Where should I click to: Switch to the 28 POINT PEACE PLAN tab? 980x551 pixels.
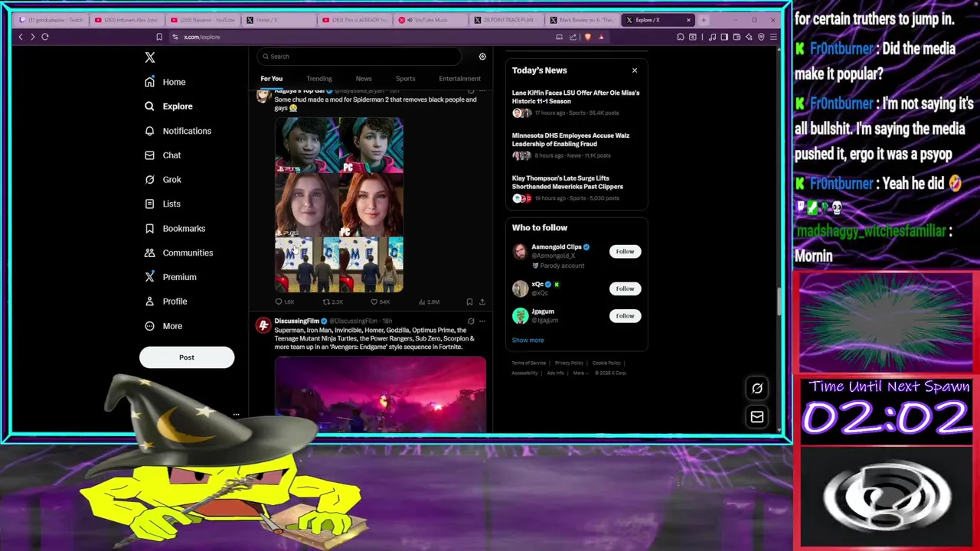[x=505, y=20]
